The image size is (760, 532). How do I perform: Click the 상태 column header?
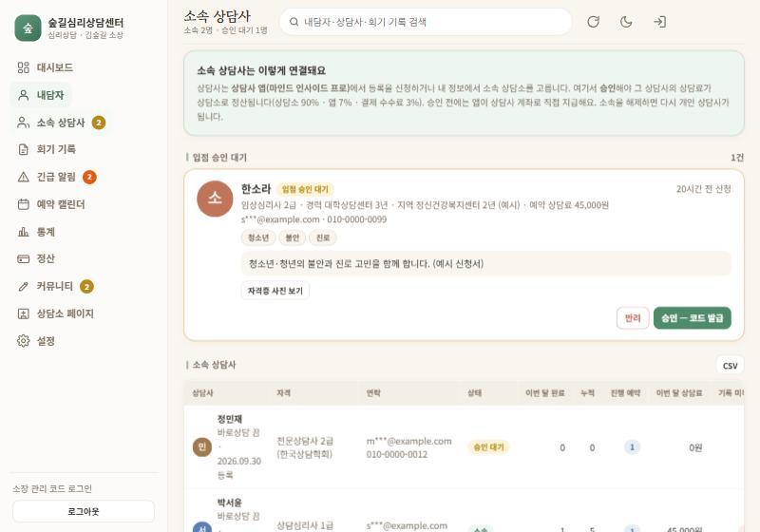474,393
